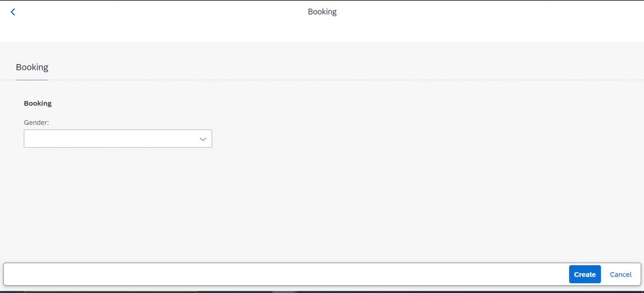The height and width of the screenshot is (293, 644).
Task: Select the Booking tab below the header
Action: point(32,67)
